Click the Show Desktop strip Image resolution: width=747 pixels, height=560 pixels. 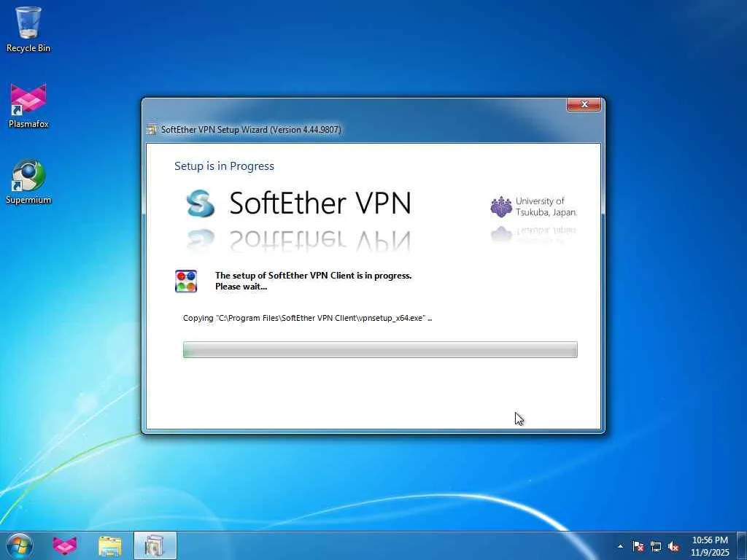click(x=742, y=545)
